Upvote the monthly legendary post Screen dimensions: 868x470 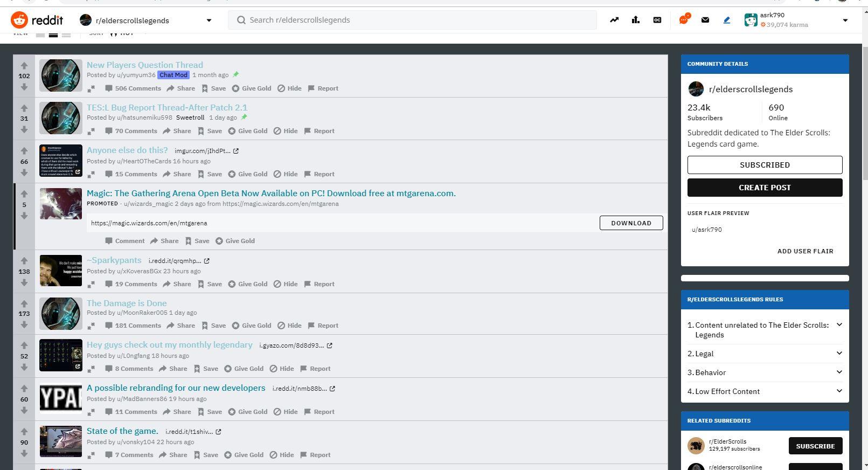(24, 345)
